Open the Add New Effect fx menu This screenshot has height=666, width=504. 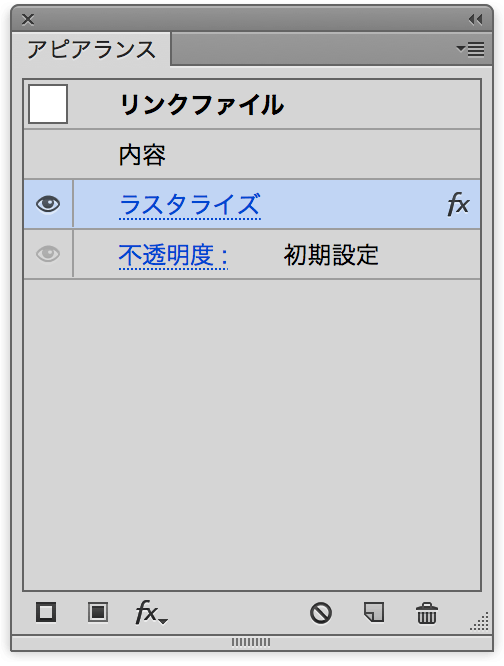point(151,612)
